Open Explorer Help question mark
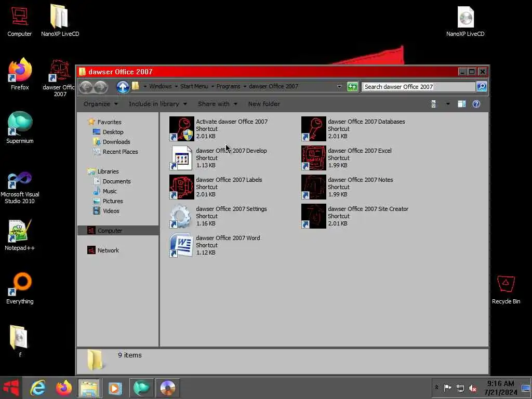This screenshot has height=399, width=532. (476, 104)
